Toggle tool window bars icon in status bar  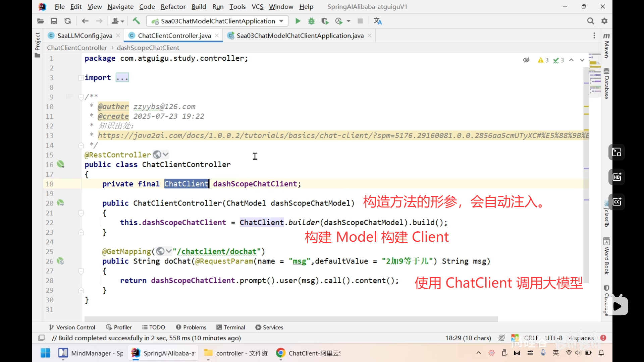[x=42, y=338]
